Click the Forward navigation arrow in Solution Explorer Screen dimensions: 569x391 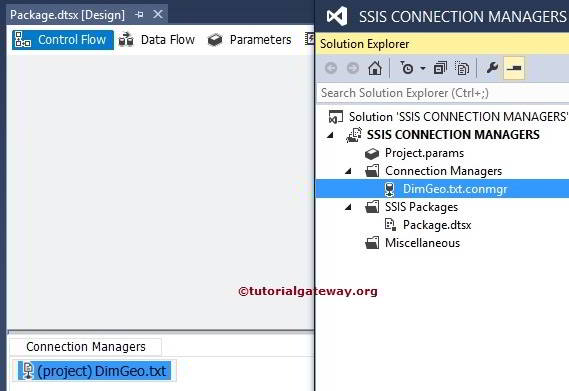353,68
